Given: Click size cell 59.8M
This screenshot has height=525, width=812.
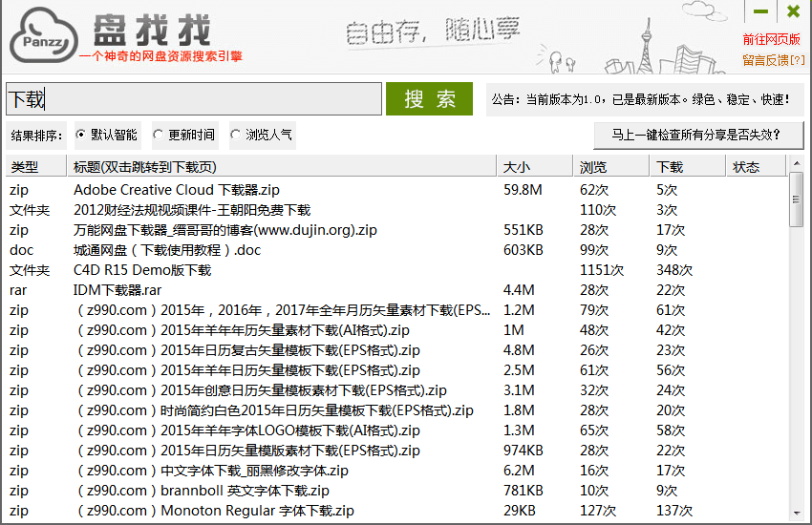Looking at the screenshot, I should 523,190.
